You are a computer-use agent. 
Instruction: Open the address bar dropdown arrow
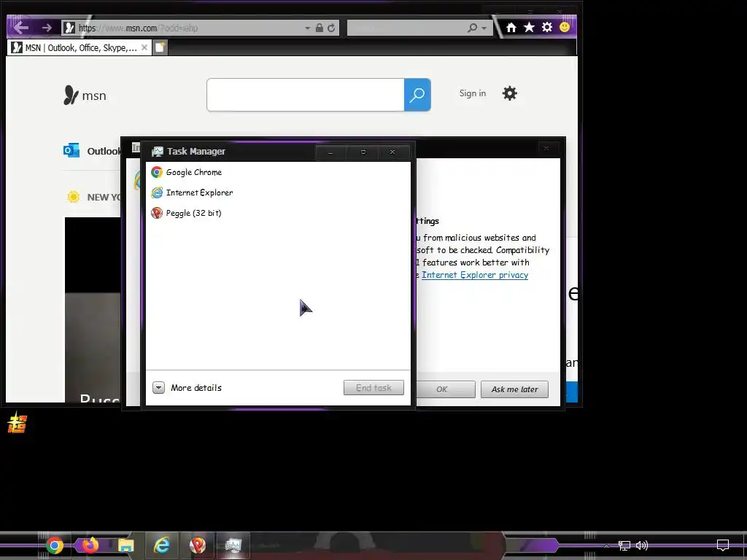click(307, 28)
